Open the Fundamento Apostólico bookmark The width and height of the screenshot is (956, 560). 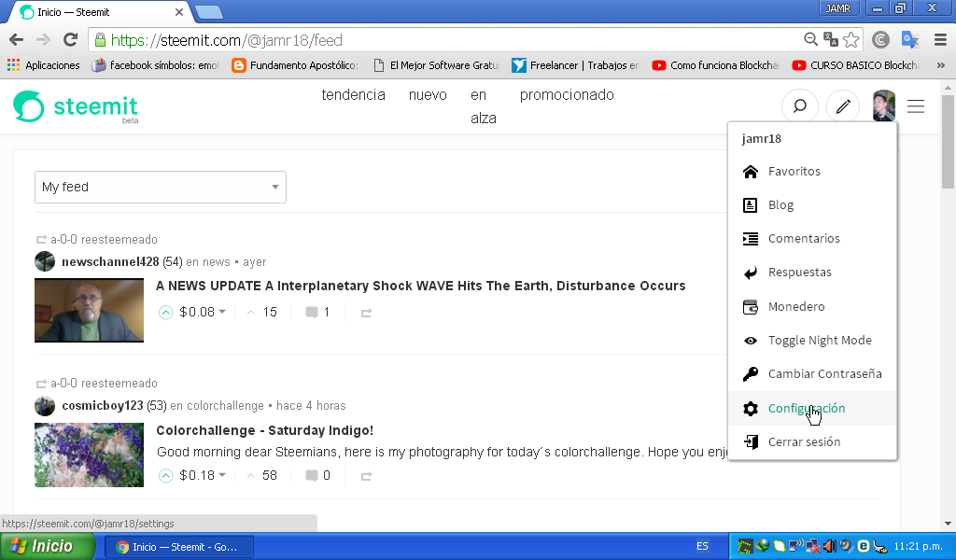pos(295,65)
